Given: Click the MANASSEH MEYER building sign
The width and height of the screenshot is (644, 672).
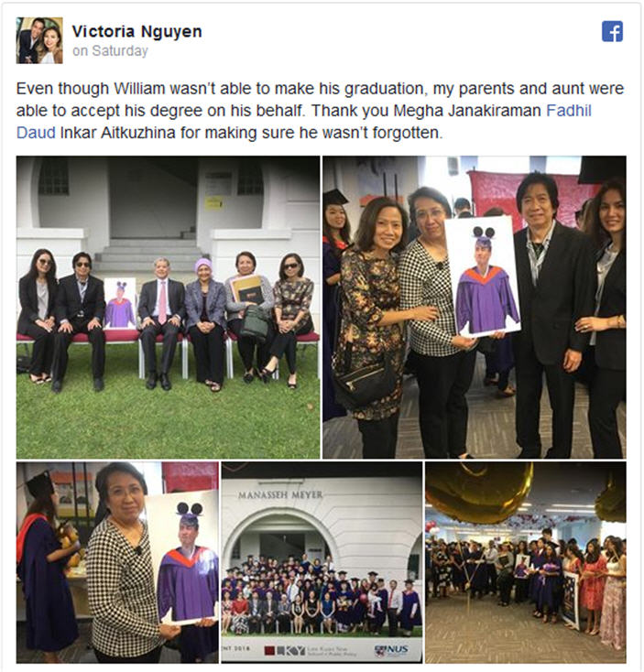Looking at the screenshot, I should [280, 495].
